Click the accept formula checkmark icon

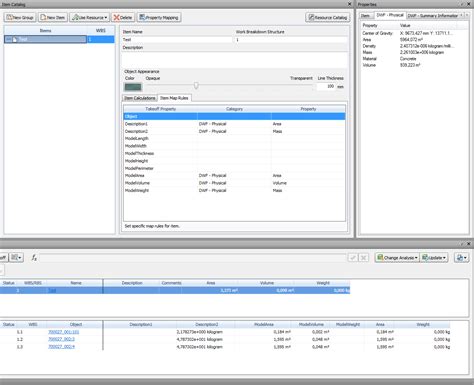pyautogui.click(x=353, y=258)
